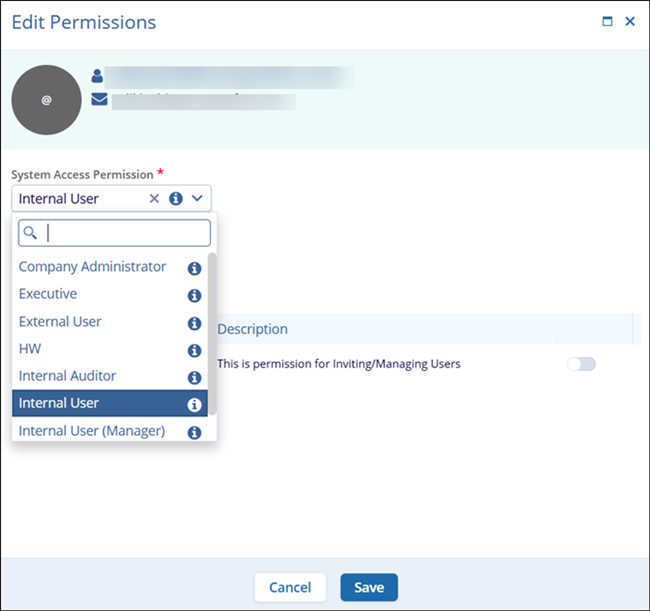The width and height of the screenshot is (650, 611).
Task: Click info icon in System Access Permission field
Action: 175,199
